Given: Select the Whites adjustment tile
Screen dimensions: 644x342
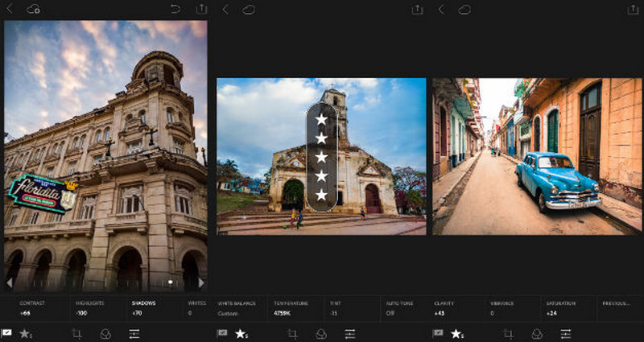Looking at the screenshot, I should click(197, 308).
